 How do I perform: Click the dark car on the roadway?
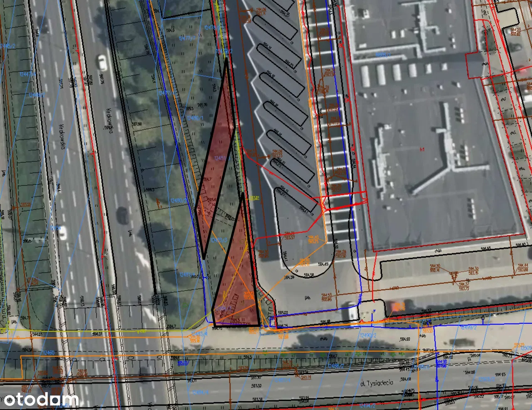[x=123, y=215]
